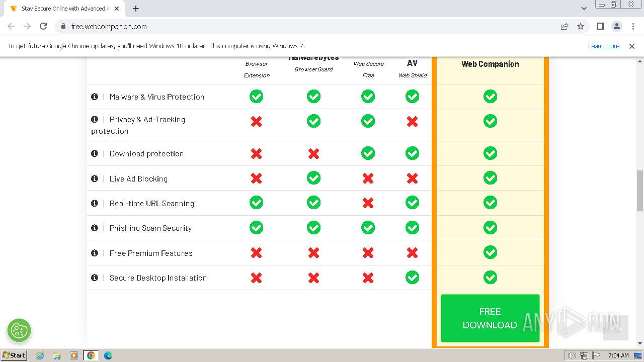644x362 pixels.
Task: Open Chrome three-dot menu
Action: 633,26
